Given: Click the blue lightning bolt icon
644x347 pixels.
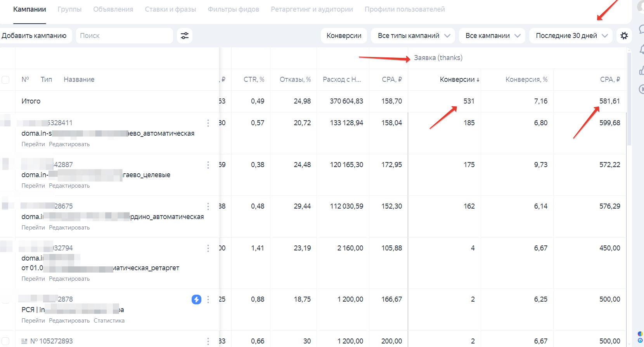Looking at the screenshot, I should 196,299.
